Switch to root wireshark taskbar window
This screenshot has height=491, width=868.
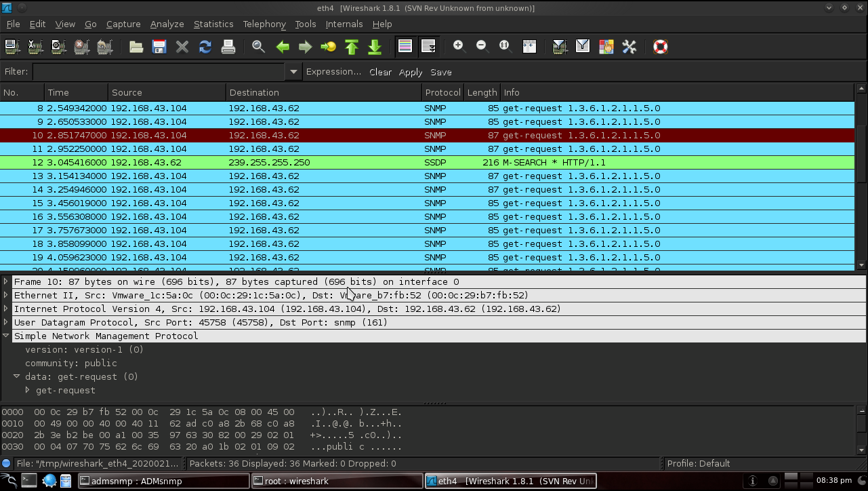click(337, 481)
